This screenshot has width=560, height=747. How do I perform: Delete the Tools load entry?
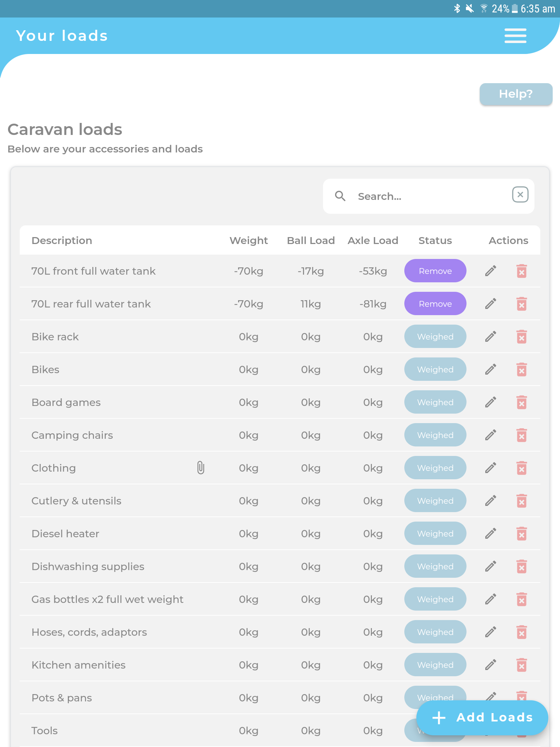521,731
